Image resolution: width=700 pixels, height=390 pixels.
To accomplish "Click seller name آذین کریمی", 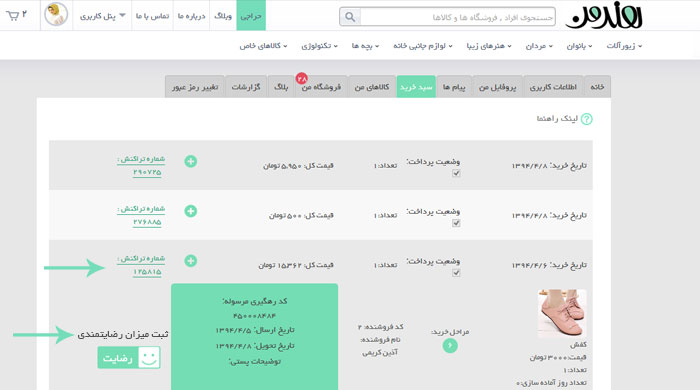I will pos(380,353).
